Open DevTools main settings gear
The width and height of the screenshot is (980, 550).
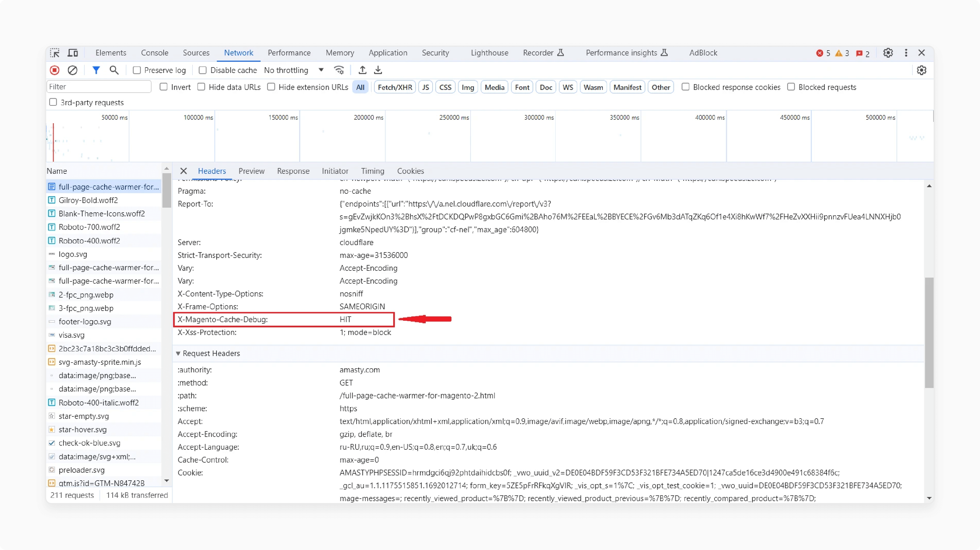[x=888, y=53]
